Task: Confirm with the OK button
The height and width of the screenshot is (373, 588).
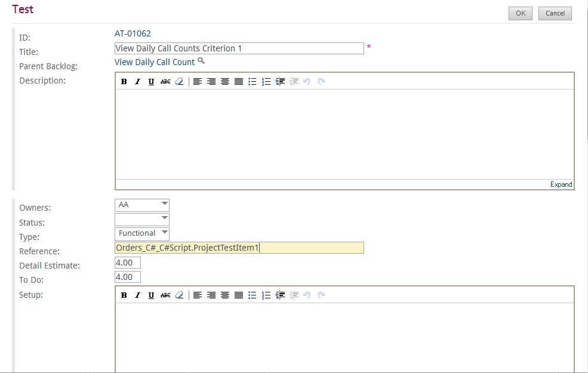Action: click(521, 13)
